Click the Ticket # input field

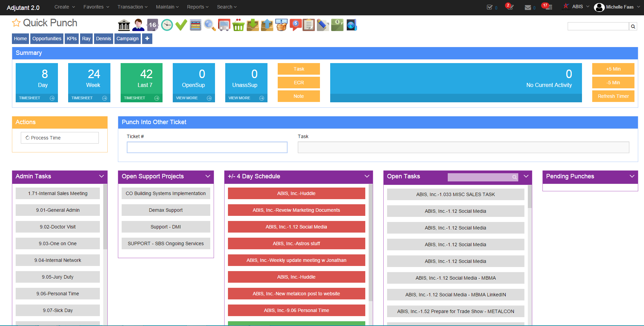tap(207, 147)
